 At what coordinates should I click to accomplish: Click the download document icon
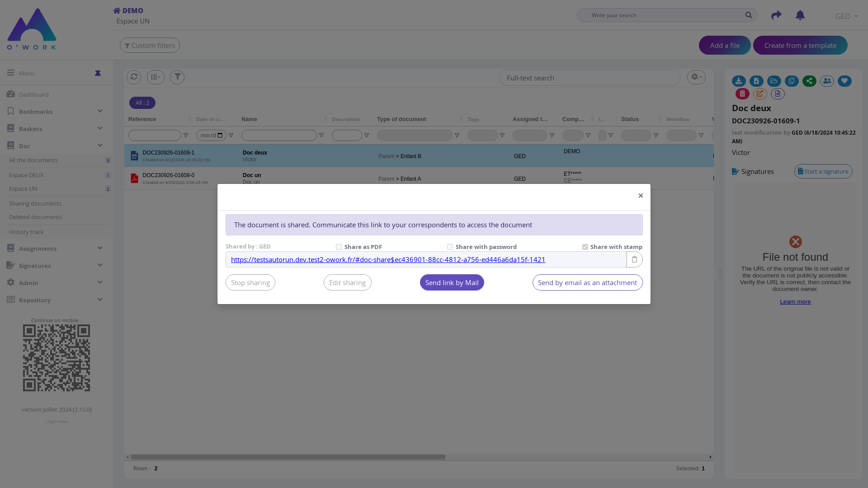pyautogui.click(x=739, y=81)
